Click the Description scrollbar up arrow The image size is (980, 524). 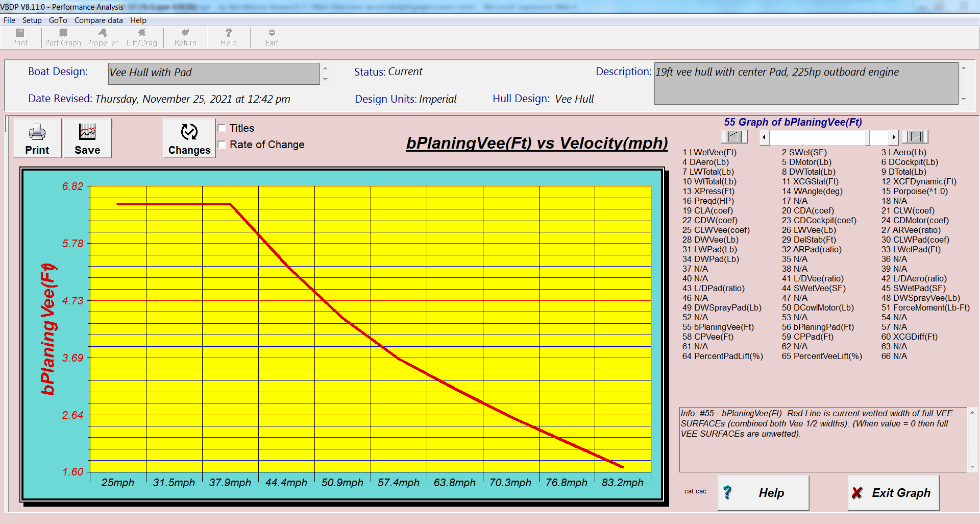(x=964, y=68)
